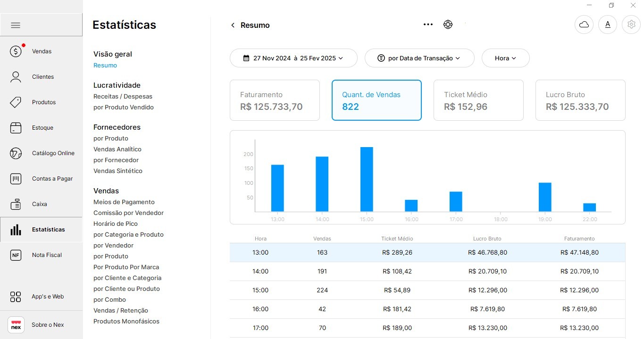Open the three dots more options menu

428,25
